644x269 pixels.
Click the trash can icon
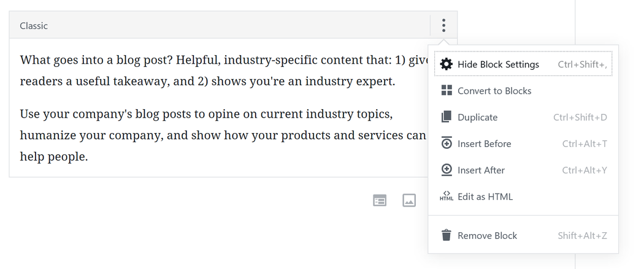click(447, 235)
